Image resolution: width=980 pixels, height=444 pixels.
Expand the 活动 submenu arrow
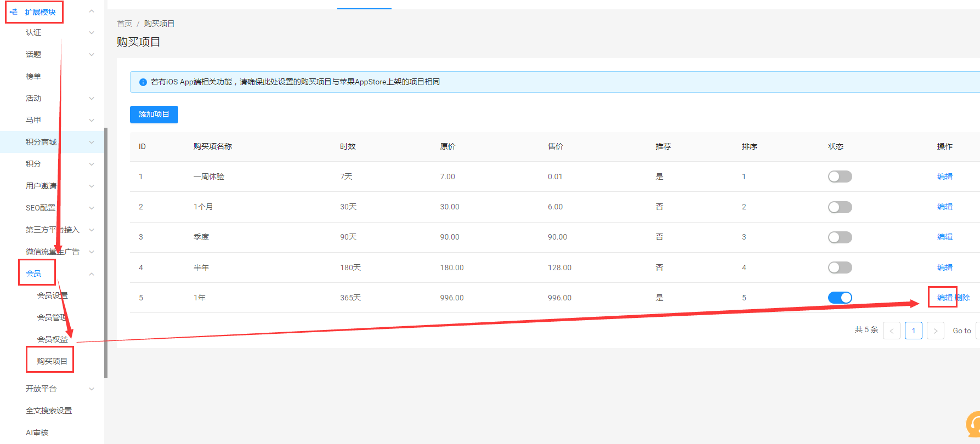click(x=92, y=99)
